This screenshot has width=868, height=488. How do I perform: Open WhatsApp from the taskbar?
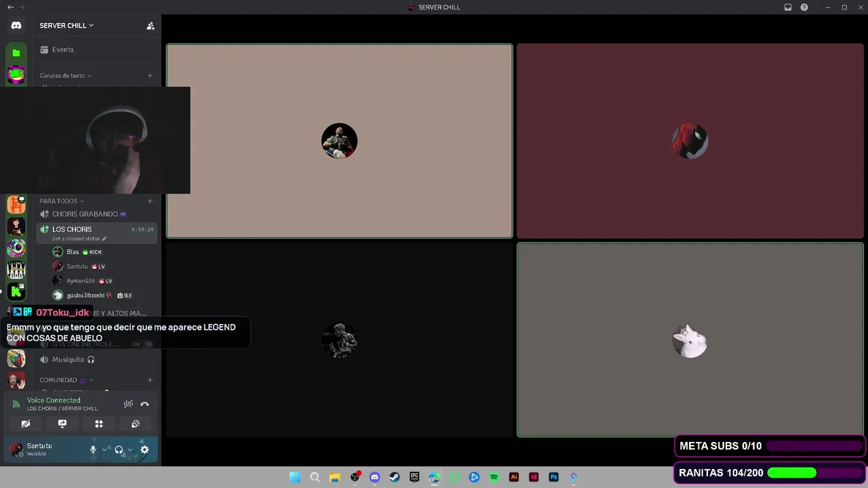pyautogui.click(x=454, y=477)
